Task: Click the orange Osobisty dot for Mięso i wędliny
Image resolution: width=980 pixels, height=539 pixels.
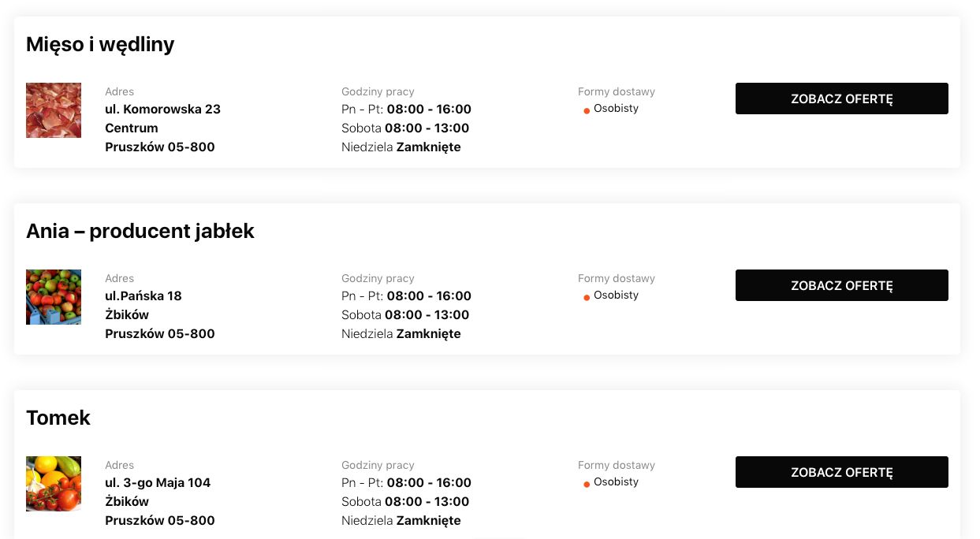Action: [x=587, y=111]
